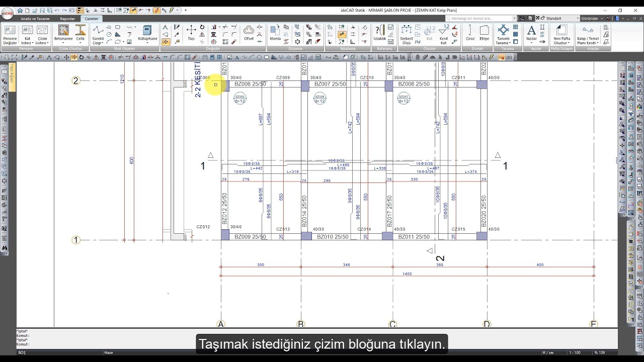Toggle the highlighted move-block icon in secondary toolbar
Viewport: 644px width, 362px height.
pos(74,57)
